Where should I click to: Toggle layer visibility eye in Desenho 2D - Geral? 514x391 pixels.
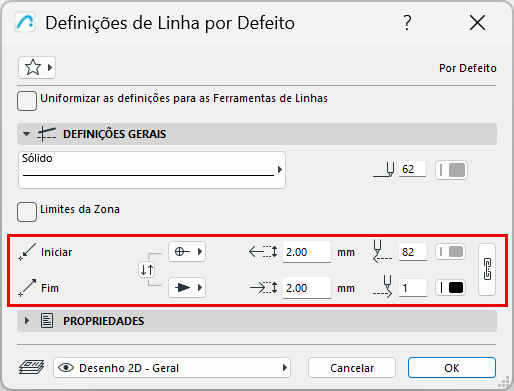pos(66,368)
